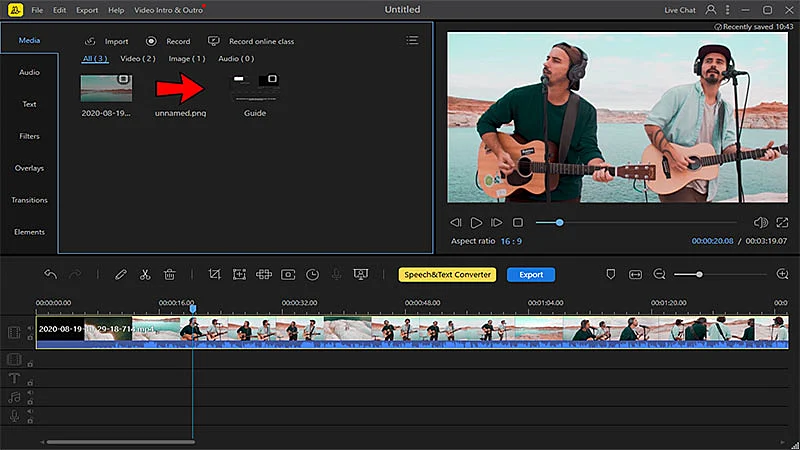This screenshot has height=450, width=800.
Task: Click the Undo arrow icon
Action: tap(50, 274)
